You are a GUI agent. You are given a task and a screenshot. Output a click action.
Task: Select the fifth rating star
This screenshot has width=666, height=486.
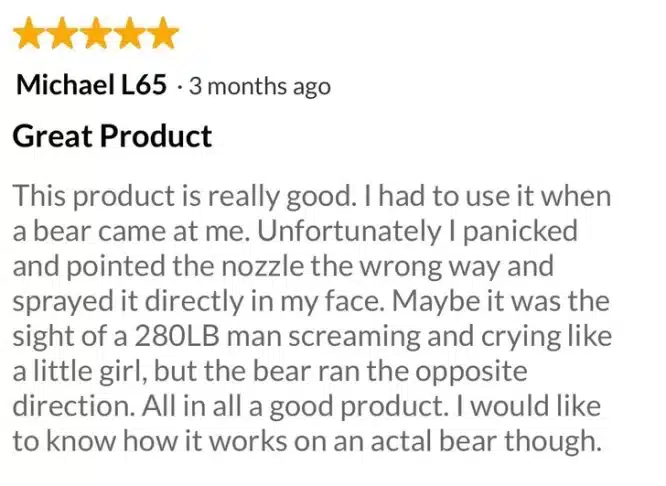163,33
